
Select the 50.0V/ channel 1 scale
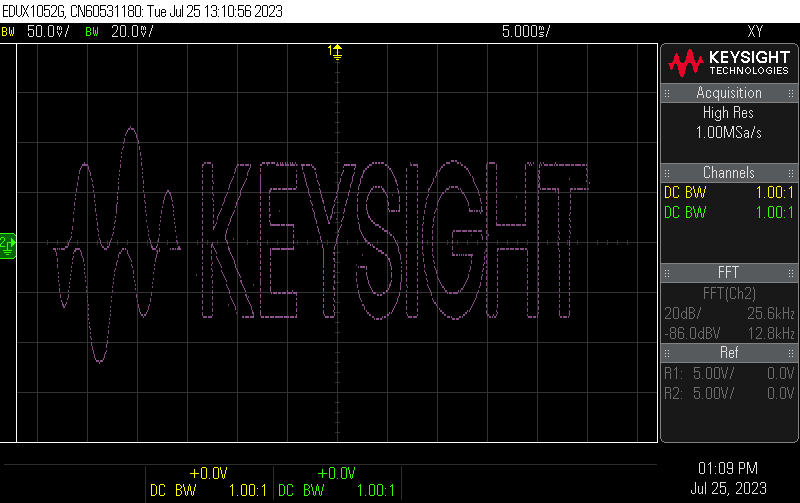tap(46, 32)
